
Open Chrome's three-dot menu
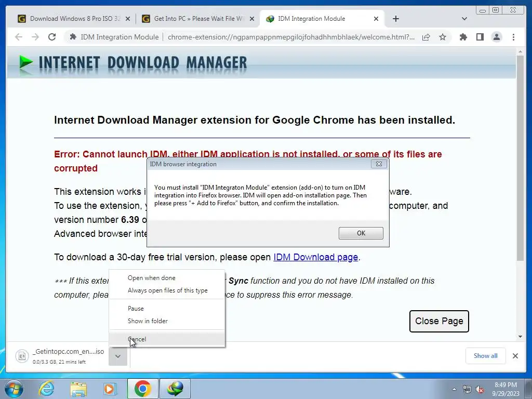(513, 37)
